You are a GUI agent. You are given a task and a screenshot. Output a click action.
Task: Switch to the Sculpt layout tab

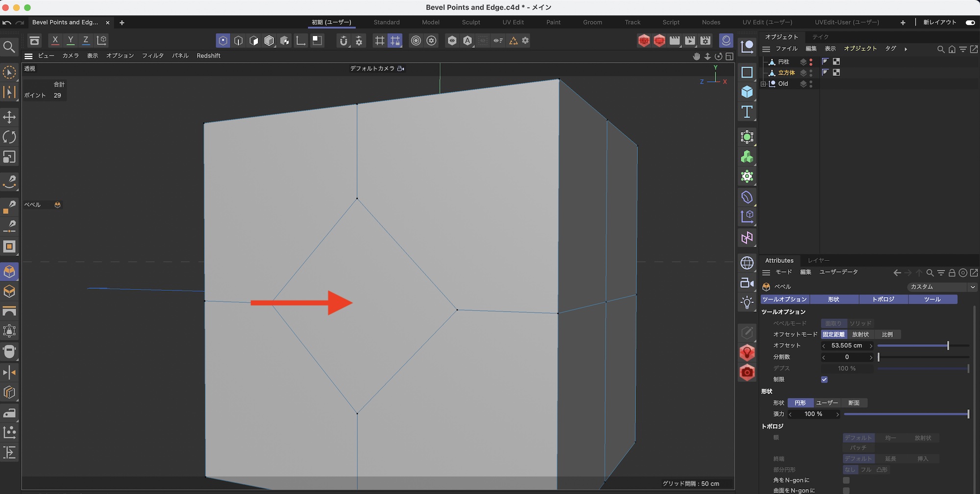[x=470, y=23]
